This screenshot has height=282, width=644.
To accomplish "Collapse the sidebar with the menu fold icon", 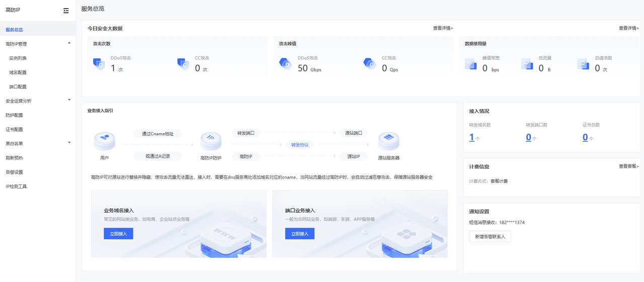I will 66,11.
